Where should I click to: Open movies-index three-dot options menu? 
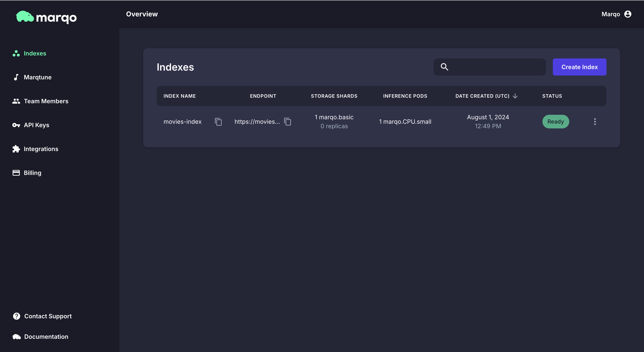click(595, 122)
